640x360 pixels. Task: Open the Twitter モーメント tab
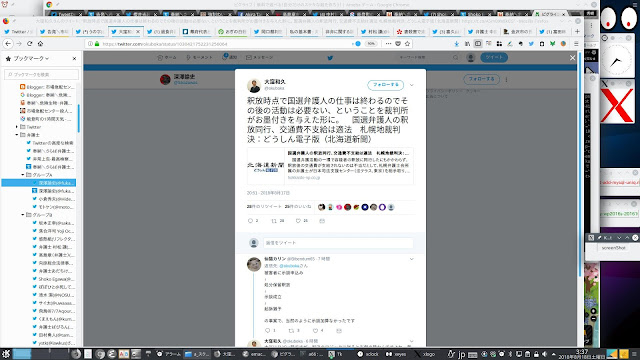[x=199, y=58]
